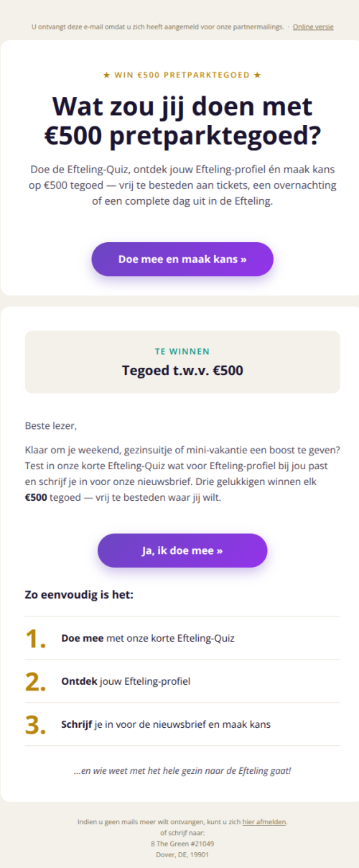Screen dimensions: 359x868
Task: Click the golden number 1 step marker
Action: (x=36, y=638)
